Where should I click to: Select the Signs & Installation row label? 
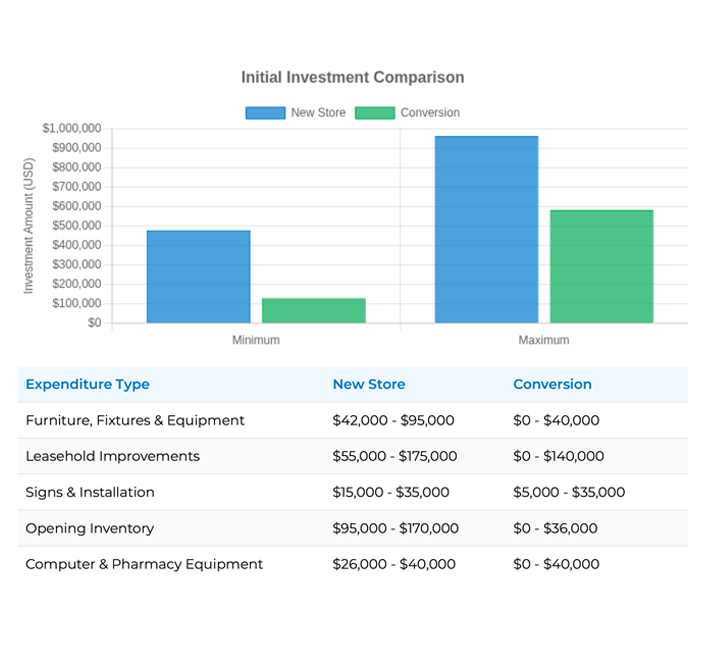90,492
